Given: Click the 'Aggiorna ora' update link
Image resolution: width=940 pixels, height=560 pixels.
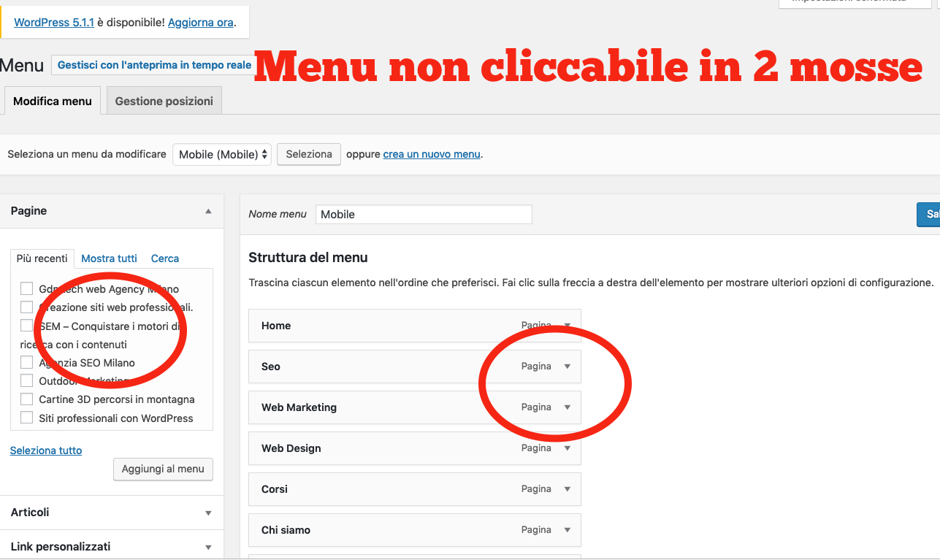Looking at the screenshot, I should [201, 23].
